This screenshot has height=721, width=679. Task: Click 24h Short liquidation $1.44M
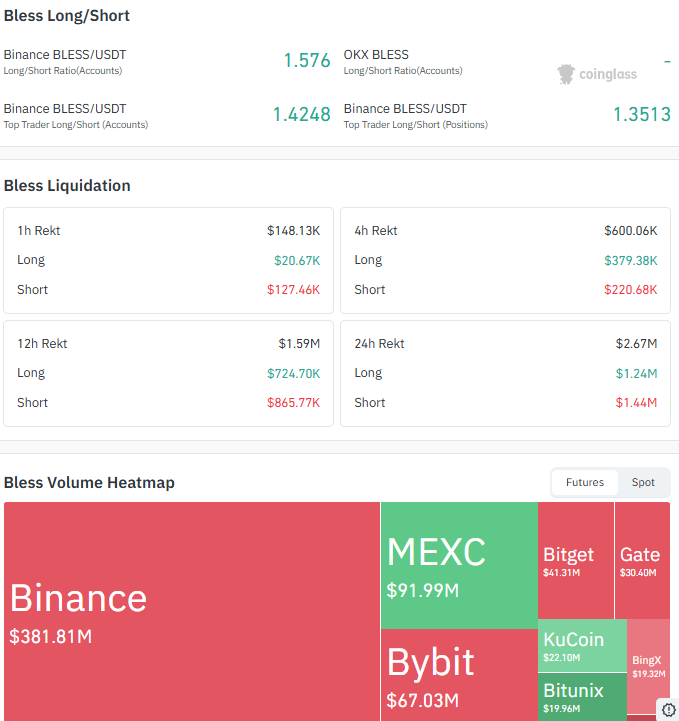(x=636, y=403)
